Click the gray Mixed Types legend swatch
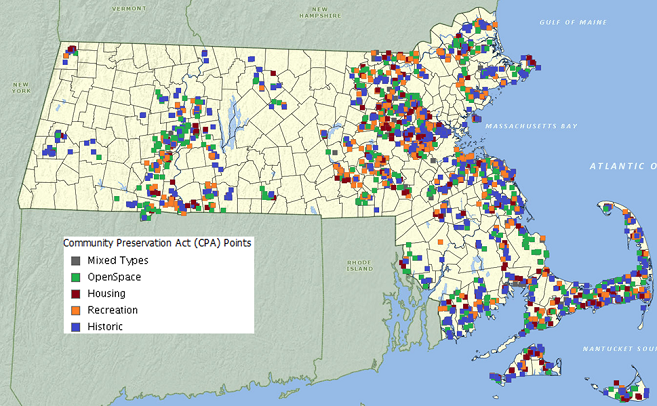The image size is (657, 406). [x=75, y=260]
